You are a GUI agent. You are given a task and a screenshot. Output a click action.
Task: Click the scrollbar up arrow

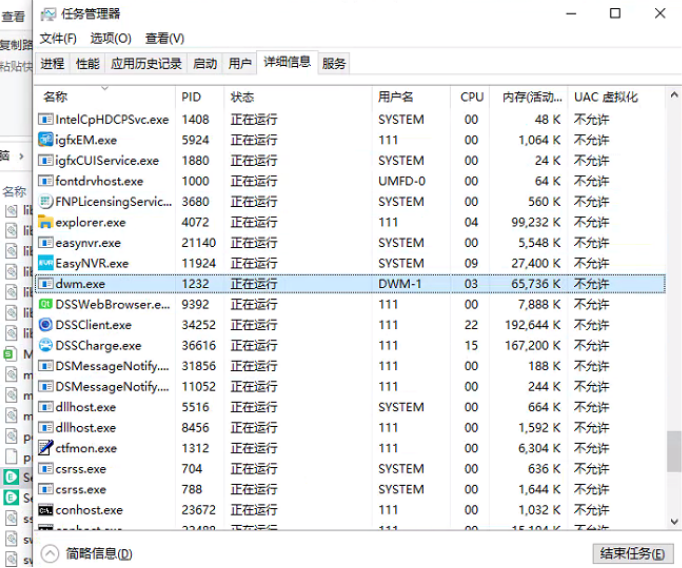pos(674,94)
